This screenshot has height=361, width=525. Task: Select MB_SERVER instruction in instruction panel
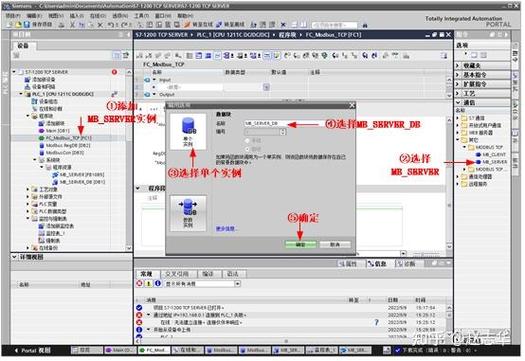(492, 162)
